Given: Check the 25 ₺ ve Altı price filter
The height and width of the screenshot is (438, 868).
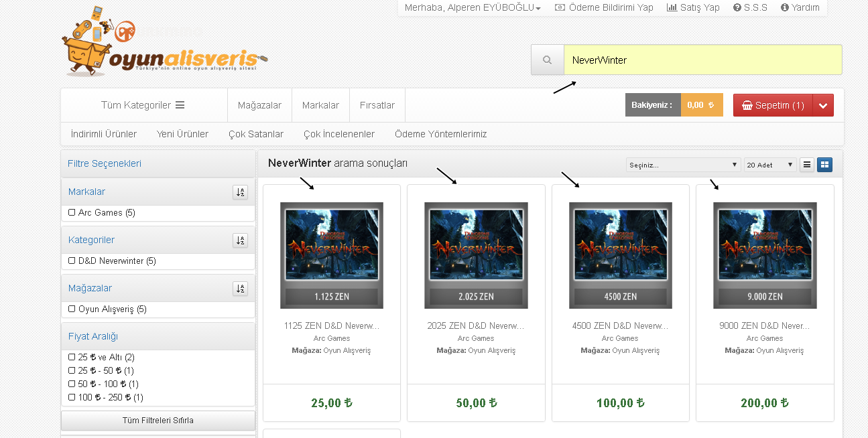Looking at the screenshot, I should tap(72, 357).
